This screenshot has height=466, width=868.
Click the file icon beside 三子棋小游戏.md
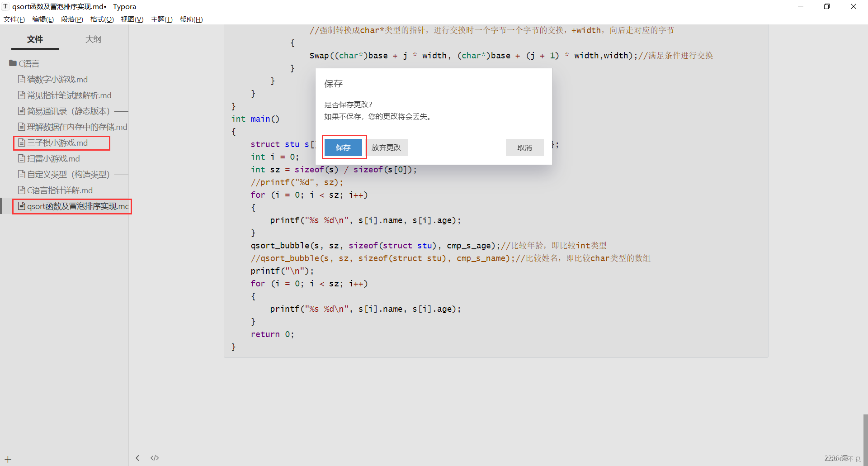[21, 143]
